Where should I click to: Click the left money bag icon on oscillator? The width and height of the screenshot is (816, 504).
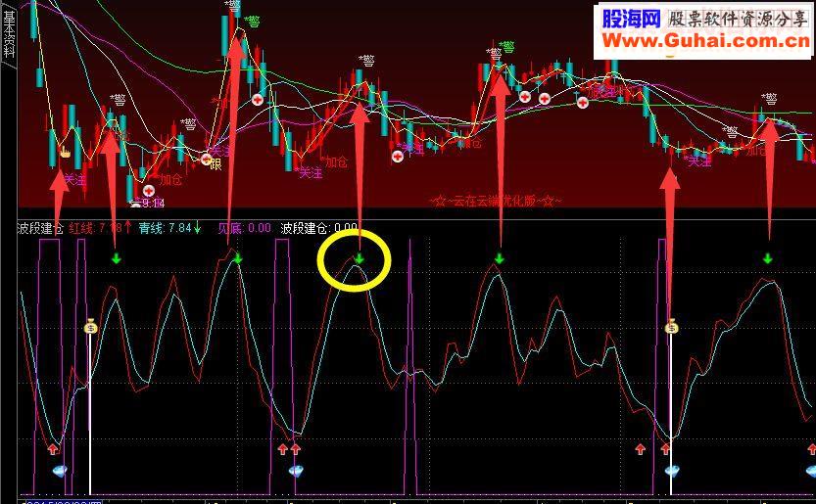click(x=90, y=326)
